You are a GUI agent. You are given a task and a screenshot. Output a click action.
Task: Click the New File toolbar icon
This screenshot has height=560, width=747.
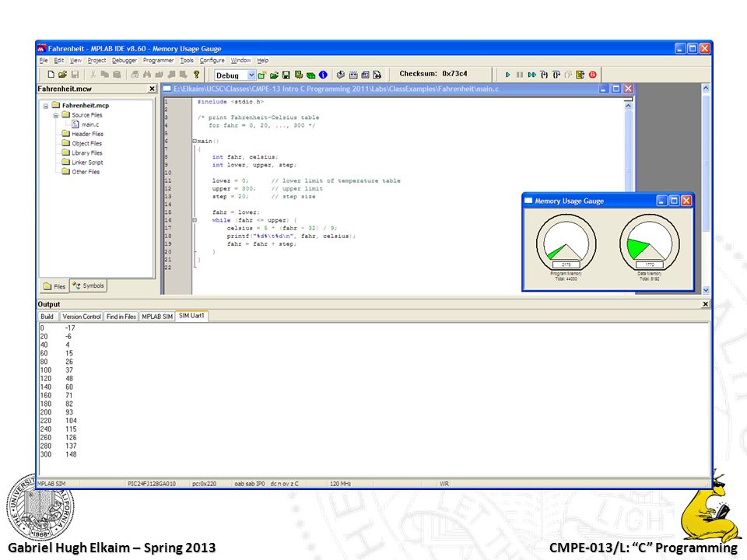click(x=51, y=75)
